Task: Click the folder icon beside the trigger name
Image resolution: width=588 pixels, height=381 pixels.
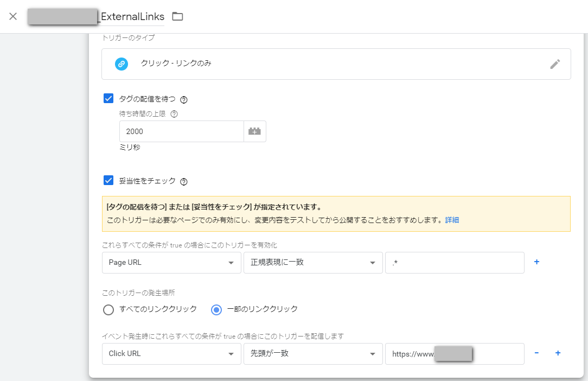Action: coord(177,16)
